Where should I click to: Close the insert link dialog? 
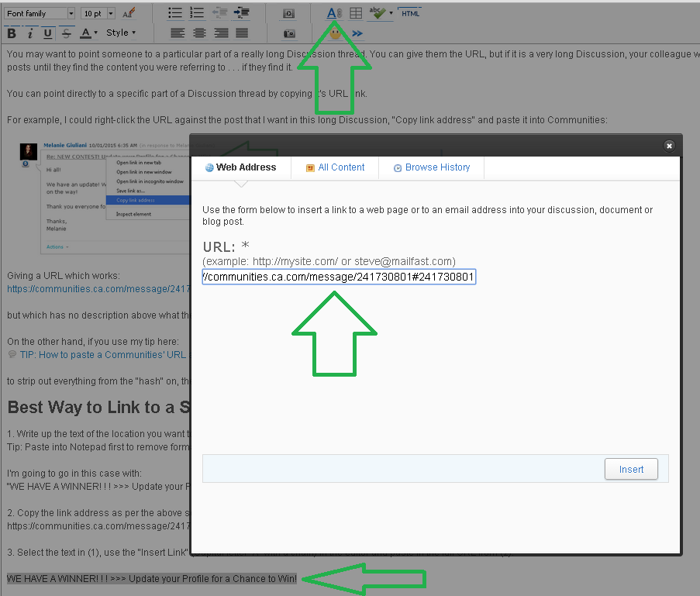tap(669, 146)
